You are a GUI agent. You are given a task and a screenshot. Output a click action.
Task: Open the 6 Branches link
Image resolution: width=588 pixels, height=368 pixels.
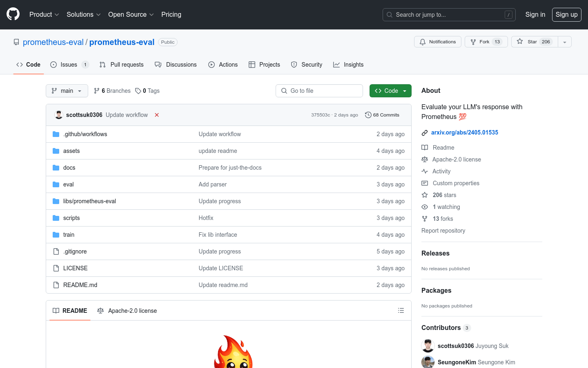(x=112, y=91)
